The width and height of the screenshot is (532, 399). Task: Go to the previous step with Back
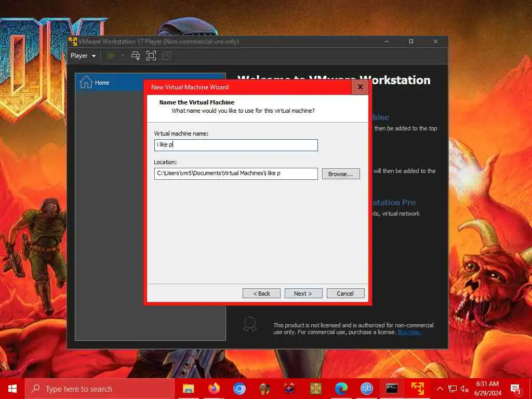click(262, 294)
